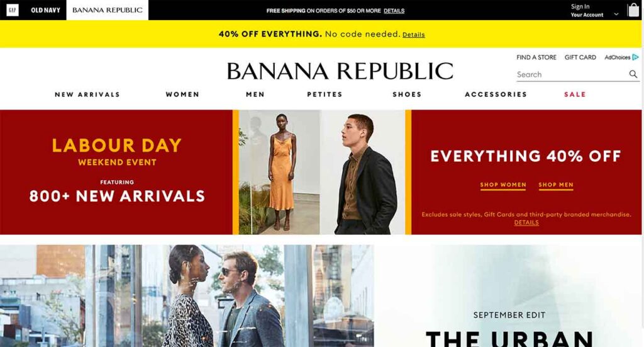The image size is (644, 347).
Task: Open the shopping bag icon
Action: 633,10
